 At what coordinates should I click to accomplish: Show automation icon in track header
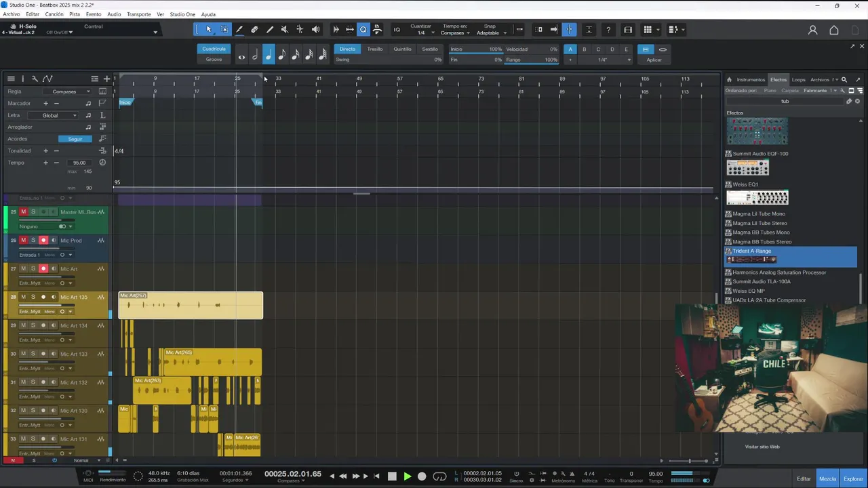47,79
